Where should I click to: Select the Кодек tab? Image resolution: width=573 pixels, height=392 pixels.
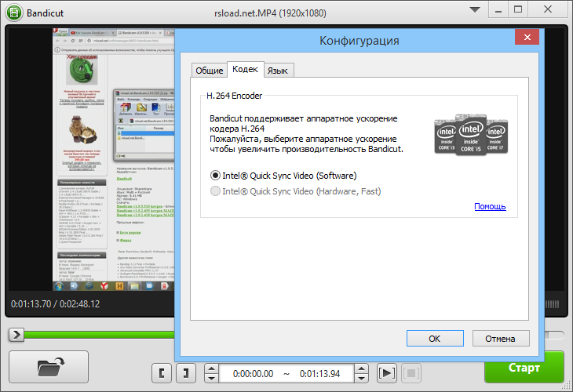click(x=245, y=69)
